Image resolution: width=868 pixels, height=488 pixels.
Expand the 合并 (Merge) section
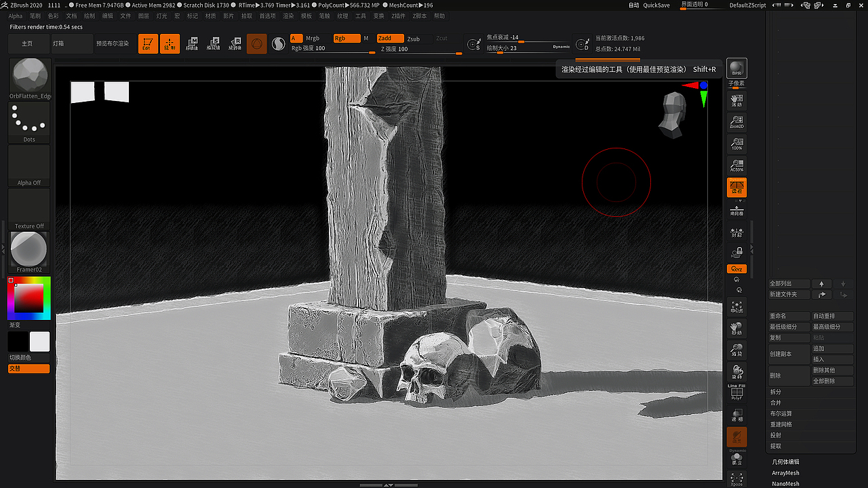click(812, 403)
